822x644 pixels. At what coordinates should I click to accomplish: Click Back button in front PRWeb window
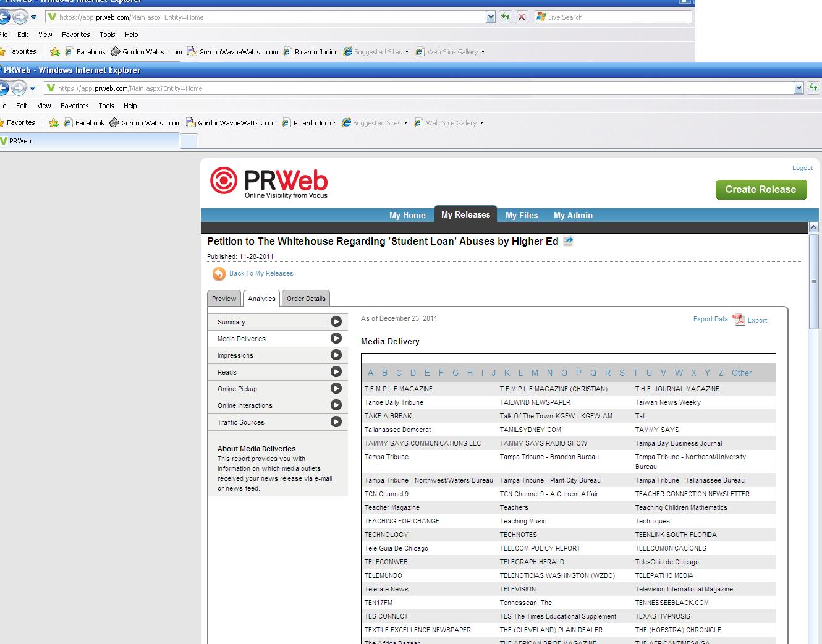pos(4,88)
